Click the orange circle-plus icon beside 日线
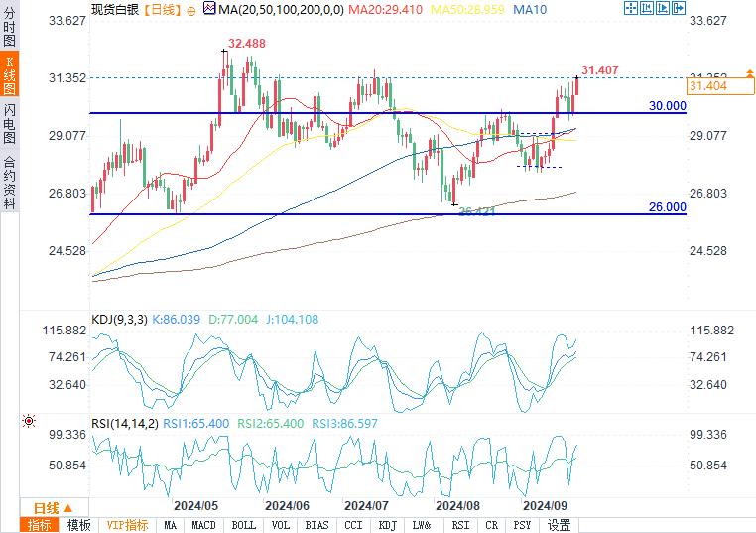Viewport: 756px width, 533px height. (191, 11)
